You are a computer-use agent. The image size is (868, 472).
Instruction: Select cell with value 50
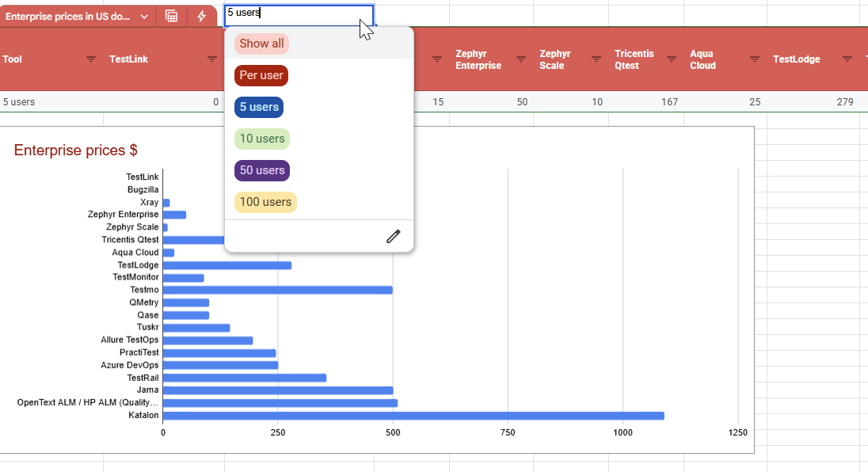[522, 102]
